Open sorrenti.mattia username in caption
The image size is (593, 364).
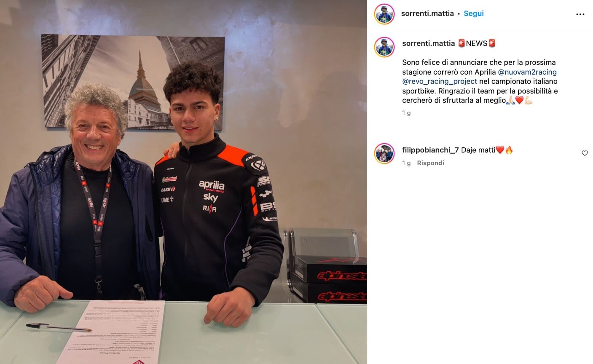[x=429, y=43]
